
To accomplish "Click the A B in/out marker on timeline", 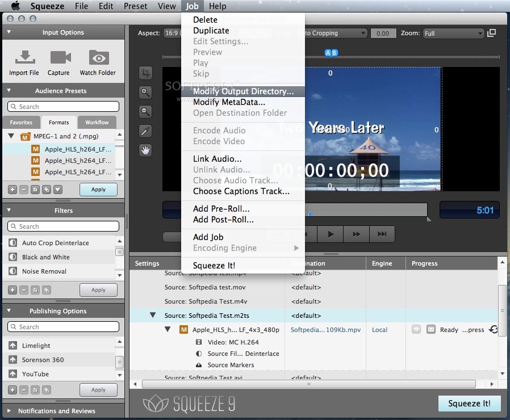I will [331, 53].
